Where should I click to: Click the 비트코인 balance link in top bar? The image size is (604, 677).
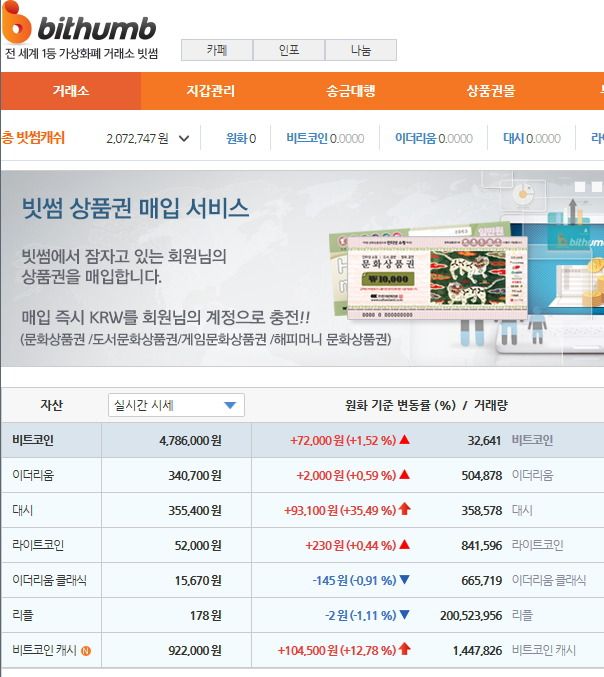(325, 138)
